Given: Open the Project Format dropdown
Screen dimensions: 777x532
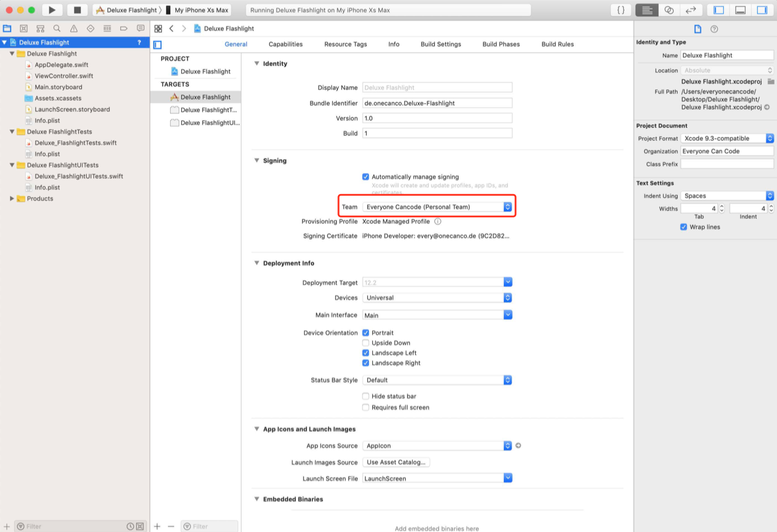Looking at the screenshot, I should (x=727, y=139).
